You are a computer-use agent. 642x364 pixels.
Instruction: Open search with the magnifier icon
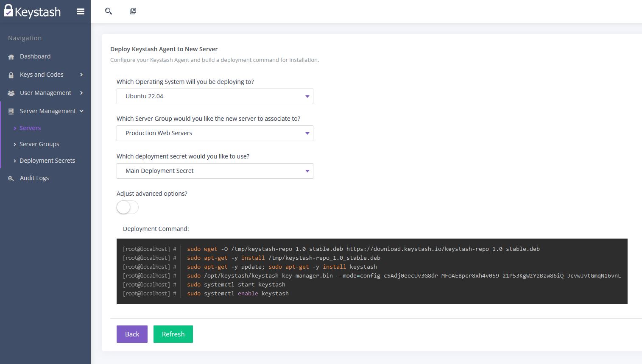109,11
